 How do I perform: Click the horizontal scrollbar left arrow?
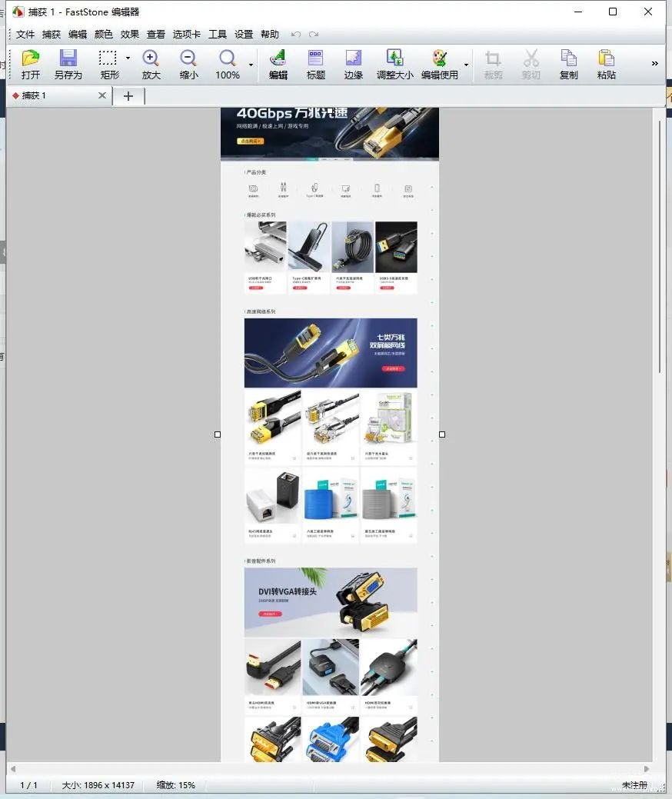pyautogui.click(x=13, y=769)
